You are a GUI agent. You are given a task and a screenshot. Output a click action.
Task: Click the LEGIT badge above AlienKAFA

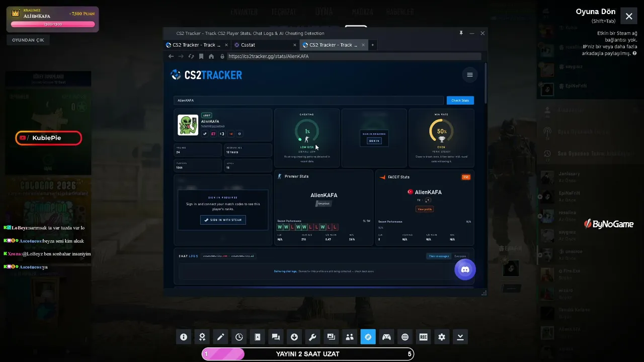(206, 116)
